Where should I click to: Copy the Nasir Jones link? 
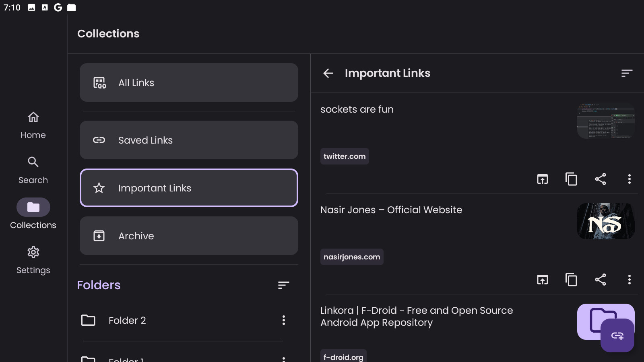[571, 280]
